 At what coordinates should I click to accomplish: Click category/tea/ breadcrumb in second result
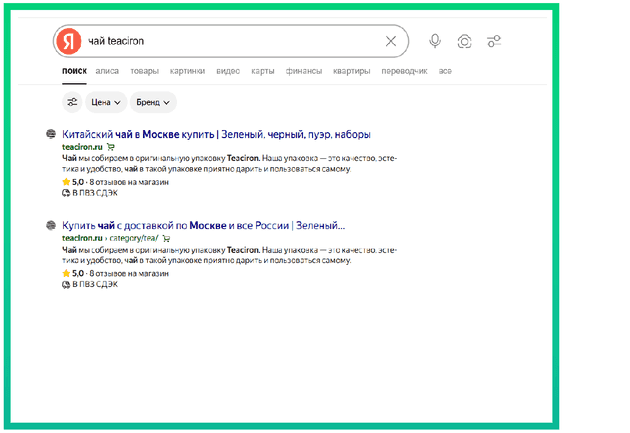click(134, 238)
